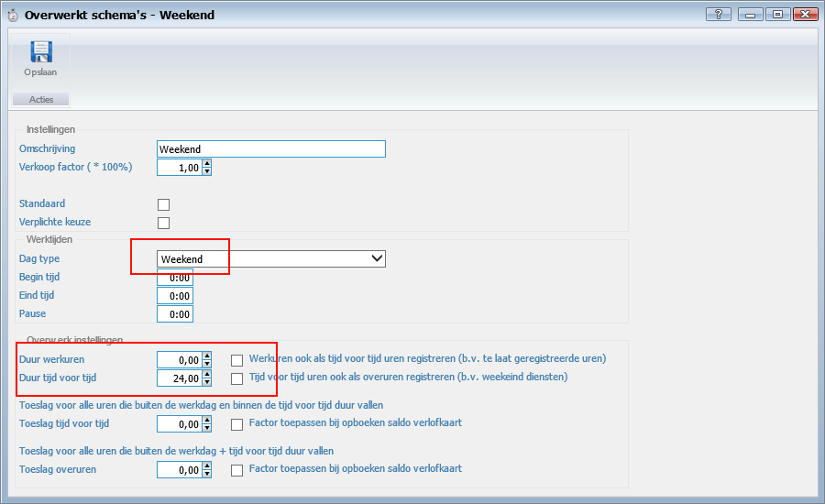Viewport: 825px width, 504px height.
Task: Decrease Duur werkuren with down arrow
Action: click(x=207, y=364)
